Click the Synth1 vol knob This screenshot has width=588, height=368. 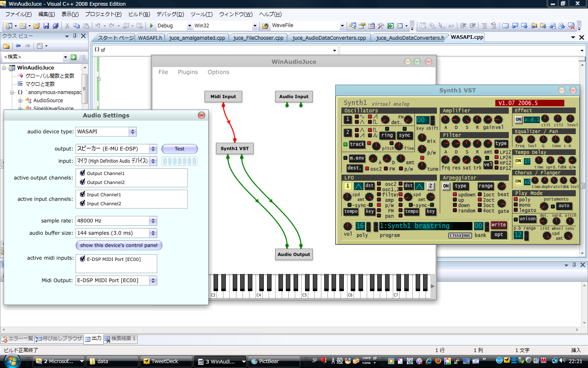pyautogui.click(x=347, y=226)
